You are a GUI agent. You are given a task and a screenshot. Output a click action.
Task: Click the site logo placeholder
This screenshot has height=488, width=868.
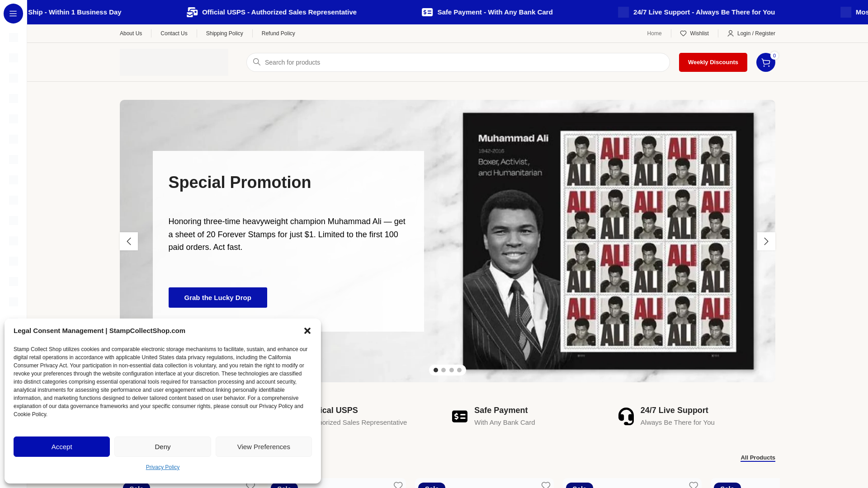click(x=174, y=62)
